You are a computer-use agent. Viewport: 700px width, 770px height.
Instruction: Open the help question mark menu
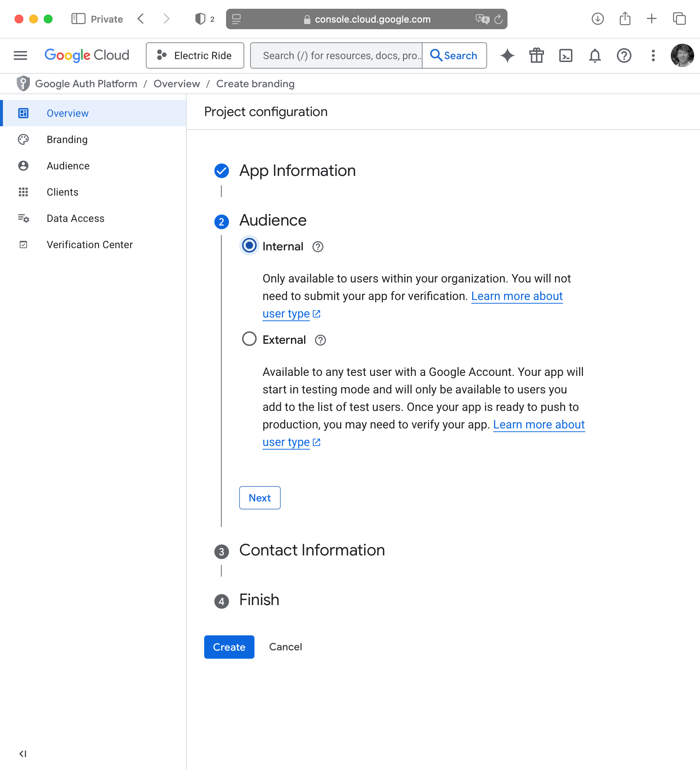pos(624,56)
